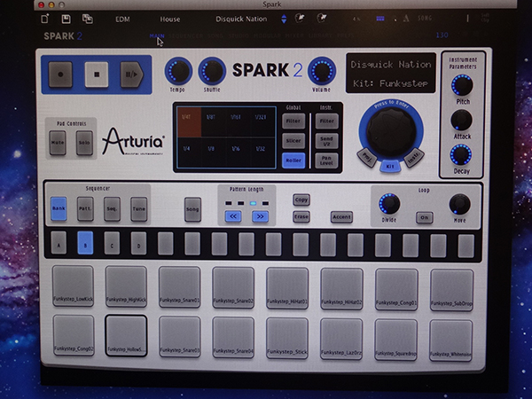Select the Seq. button
532x399 pixels.
click(112, 208)
